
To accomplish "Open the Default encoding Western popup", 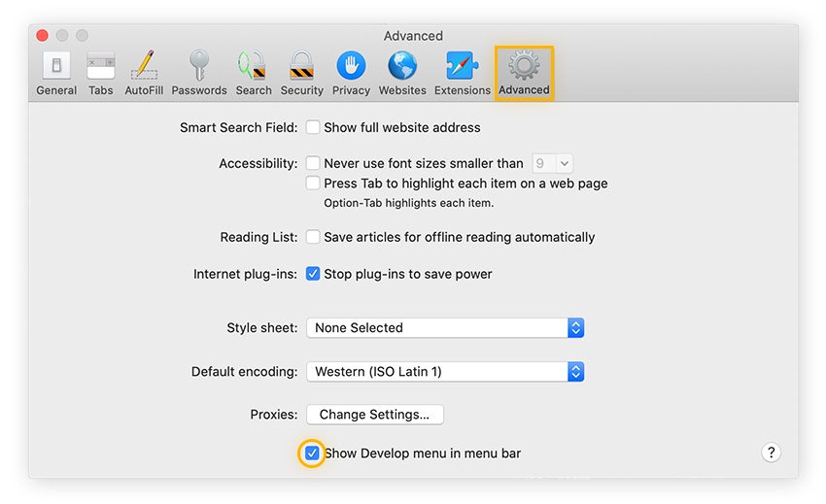I will click(445, 371).
